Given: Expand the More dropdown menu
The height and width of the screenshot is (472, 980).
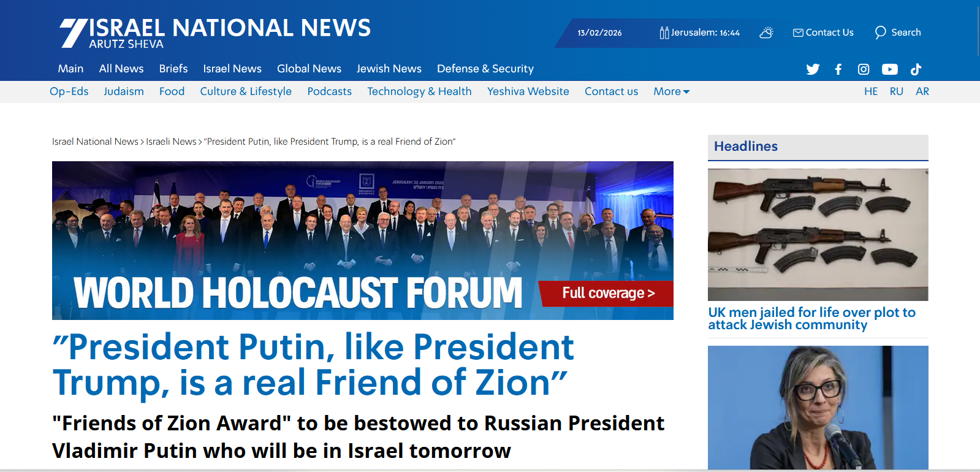Looking at the screenshot, I should coord(671,91).
